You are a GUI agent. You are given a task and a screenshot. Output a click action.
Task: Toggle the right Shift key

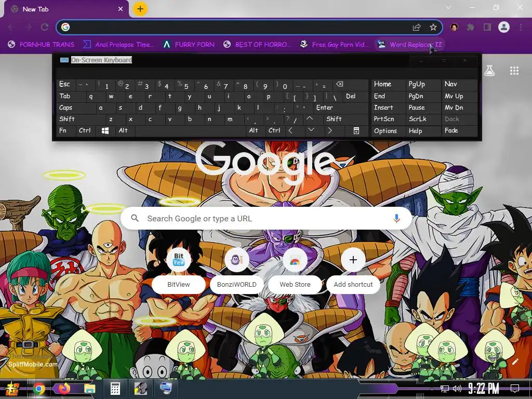coord(345,119)
